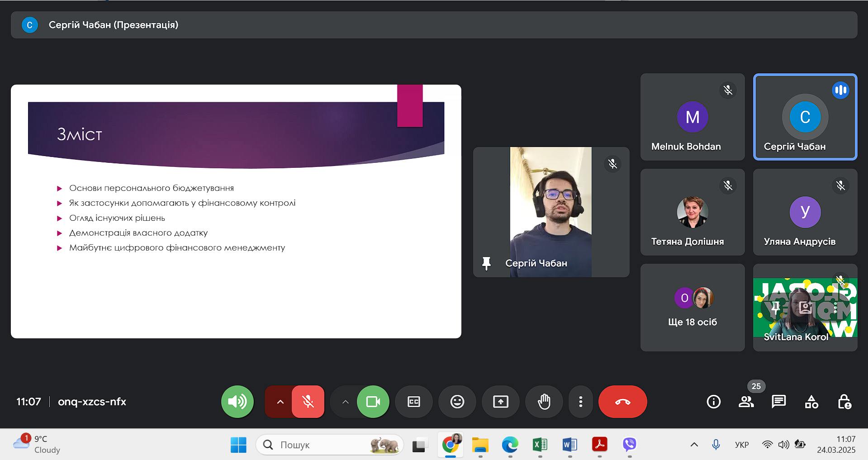
Task: Show the participants people panel
Action: tap(746, 402)
